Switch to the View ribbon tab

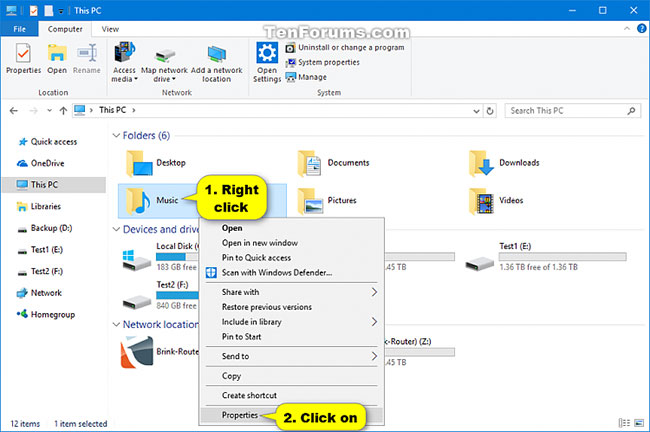click(x=110, y=29)
